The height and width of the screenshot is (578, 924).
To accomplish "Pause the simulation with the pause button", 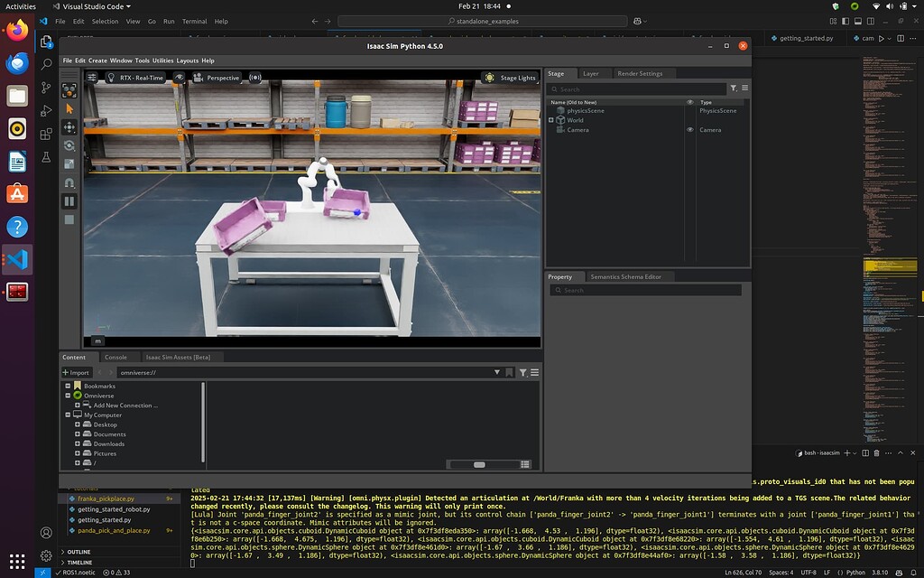I will (70, 200).
